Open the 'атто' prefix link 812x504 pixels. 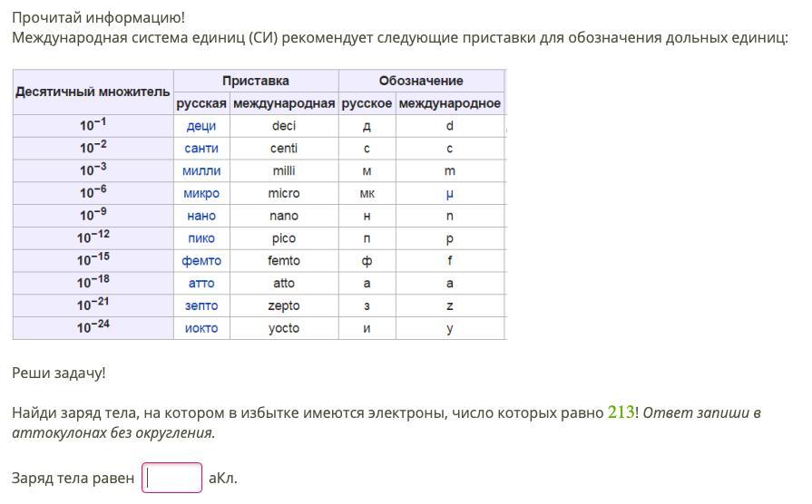pyautogui.click(x=201, y=283)
